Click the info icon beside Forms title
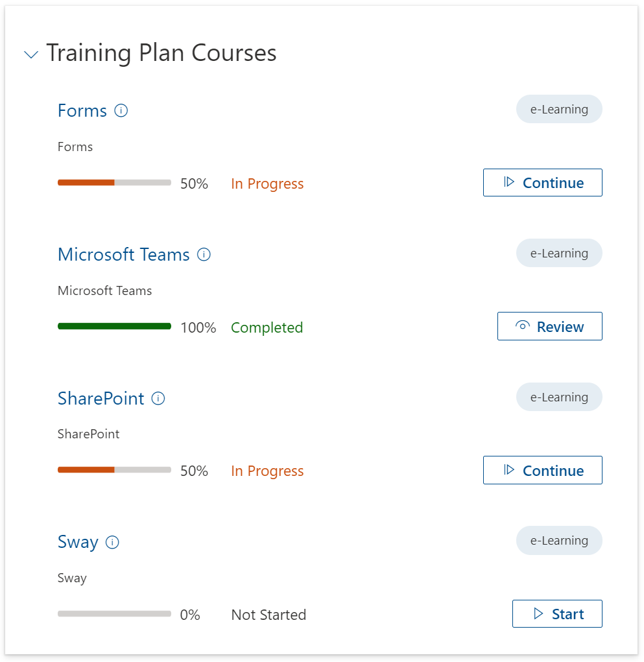Viewport: 644px width, 662px height. (x=121, y=111)
